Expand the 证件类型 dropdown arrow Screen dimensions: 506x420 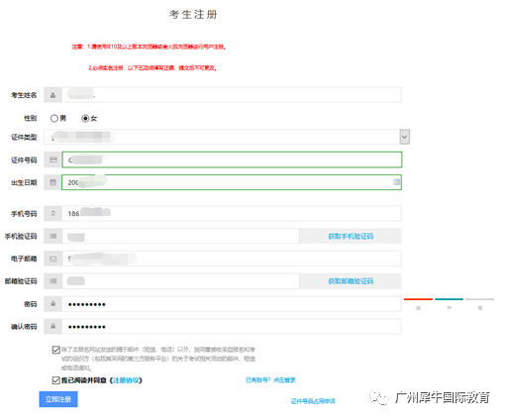click(x=405, y=137)
